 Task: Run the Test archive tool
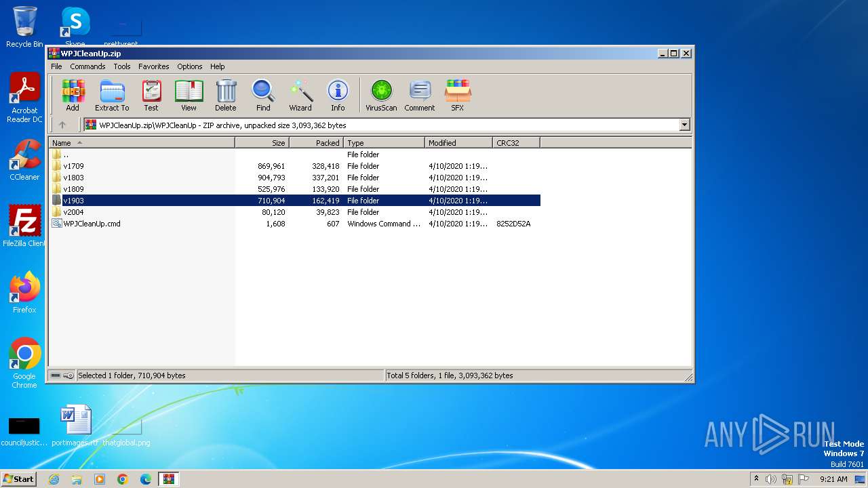(x=151, y=95)
